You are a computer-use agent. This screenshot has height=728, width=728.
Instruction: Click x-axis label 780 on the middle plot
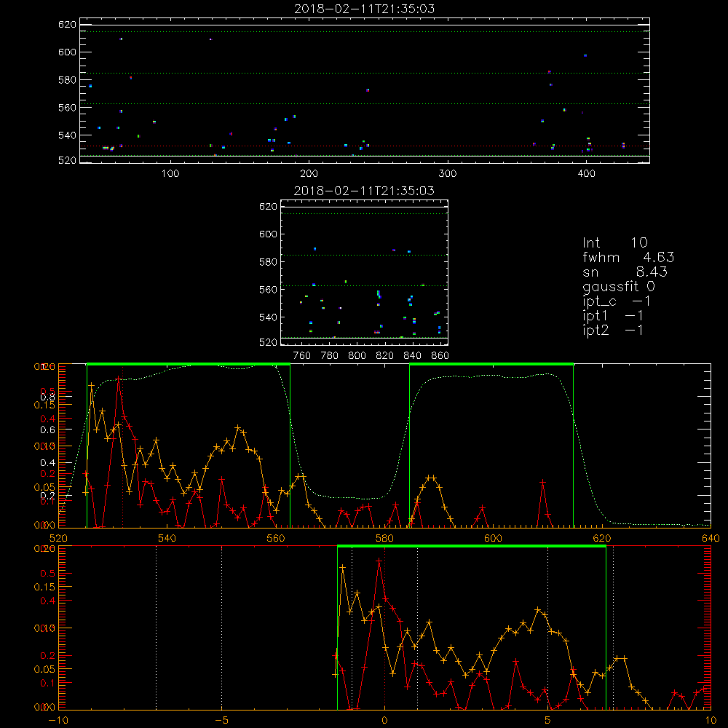click(330, 356)
